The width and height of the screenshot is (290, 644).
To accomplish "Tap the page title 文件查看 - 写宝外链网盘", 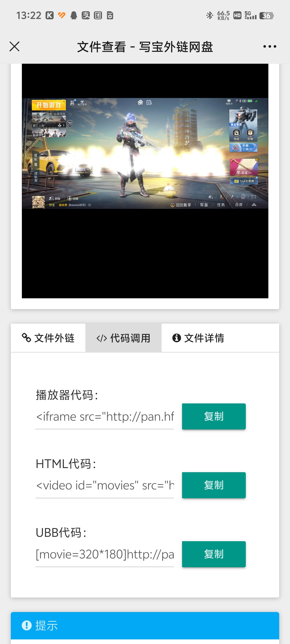I will click(145, 47).
